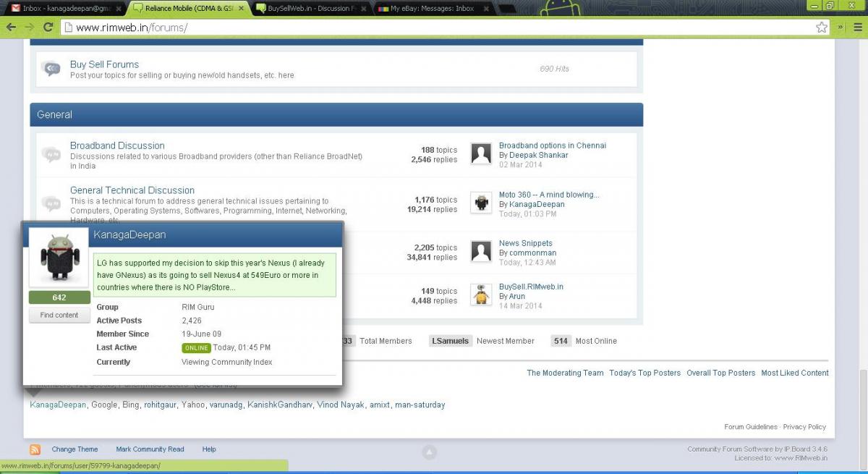
Task: Open the Buy Sell Forums link
Action: (104, 64)
